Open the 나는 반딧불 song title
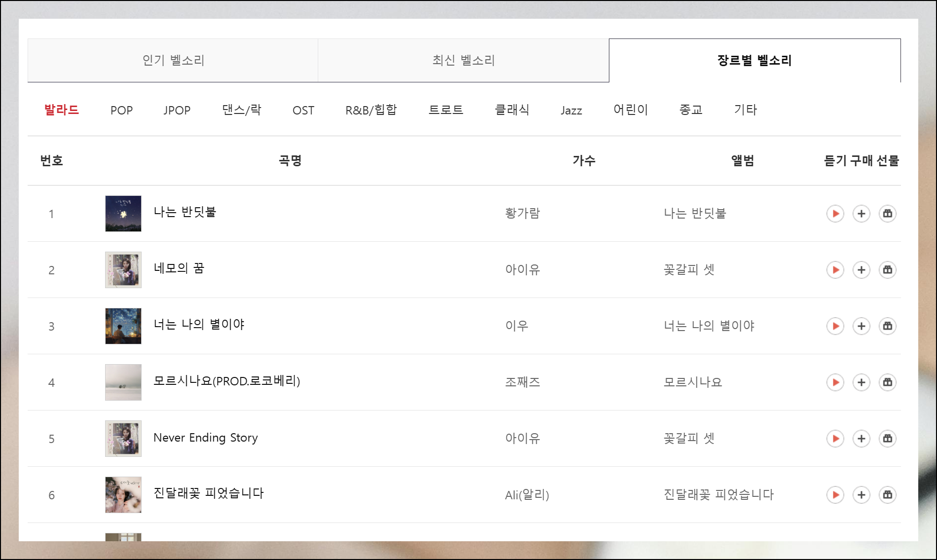 tap(185, 212)
